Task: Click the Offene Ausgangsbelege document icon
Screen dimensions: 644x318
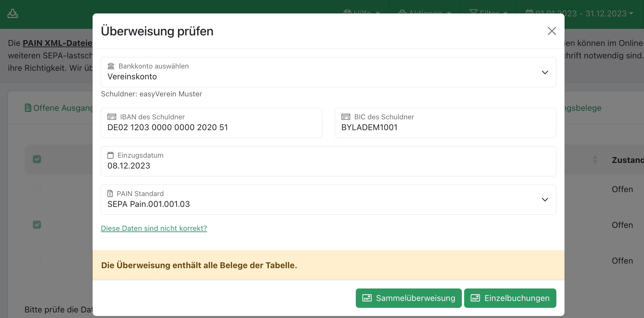Action: [28, 108]
